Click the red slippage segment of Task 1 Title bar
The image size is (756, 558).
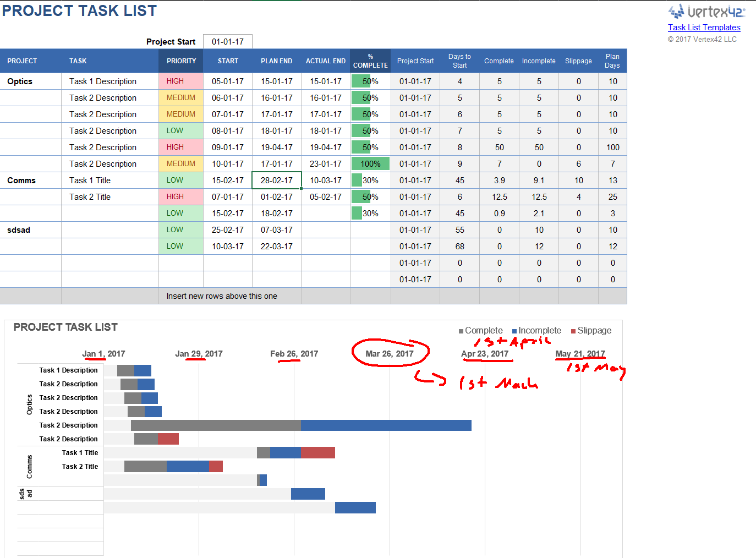pos(318,452)
